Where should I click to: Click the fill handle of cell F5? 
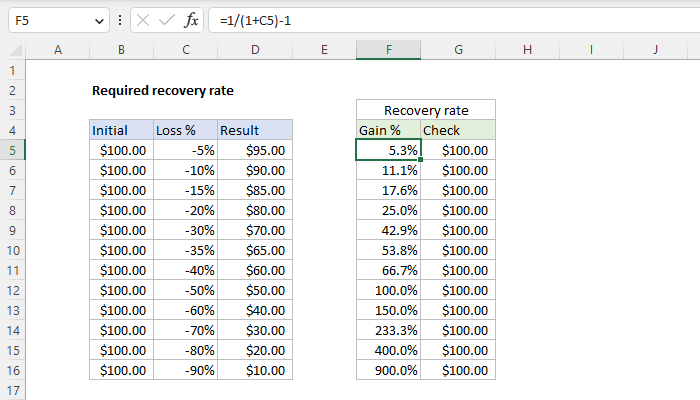421,159
